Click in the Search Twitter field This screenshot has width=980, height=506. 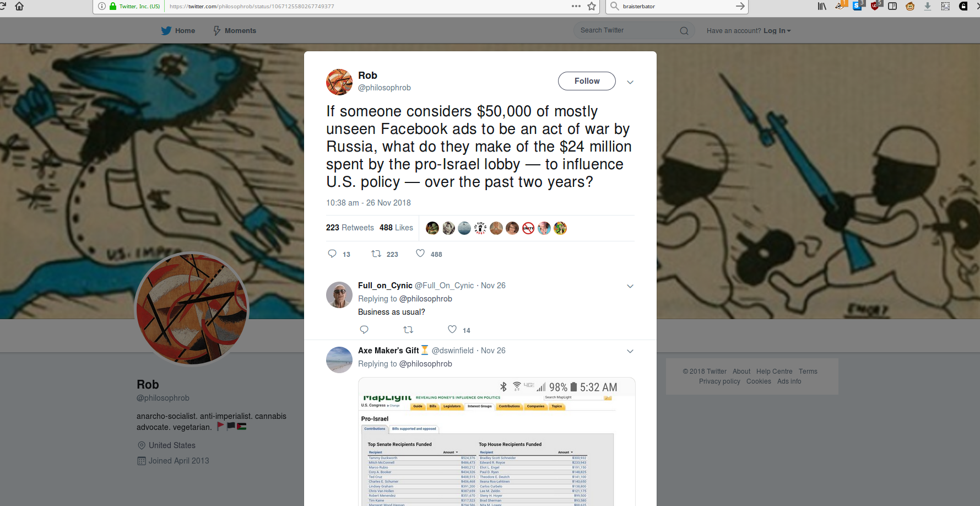[x=628, y=31]
